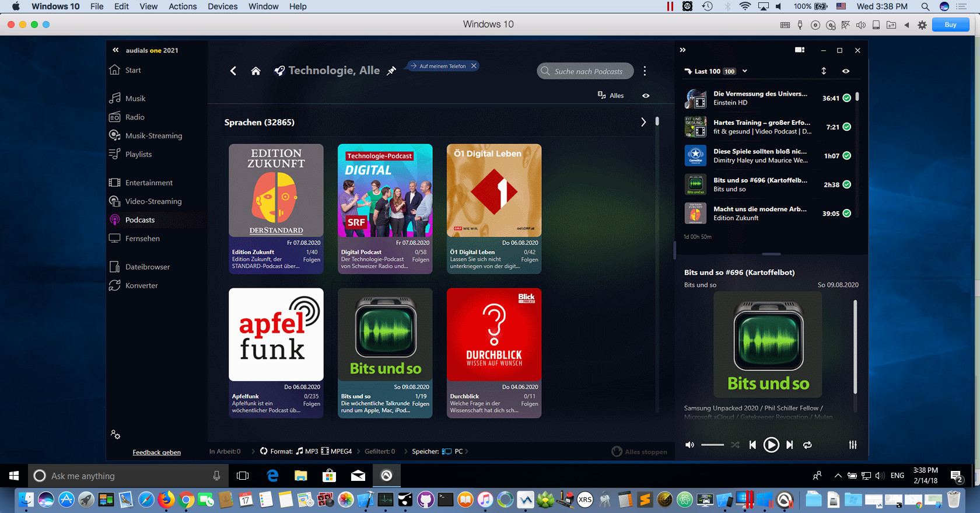
Task: Open the View menu
Action: [148, 6]
